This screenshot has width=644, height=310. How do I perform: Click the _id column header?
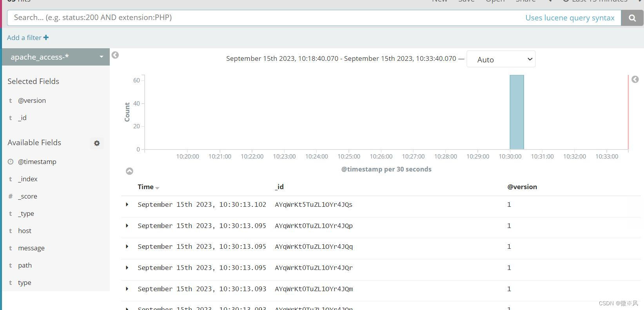[x=279, y=187]
